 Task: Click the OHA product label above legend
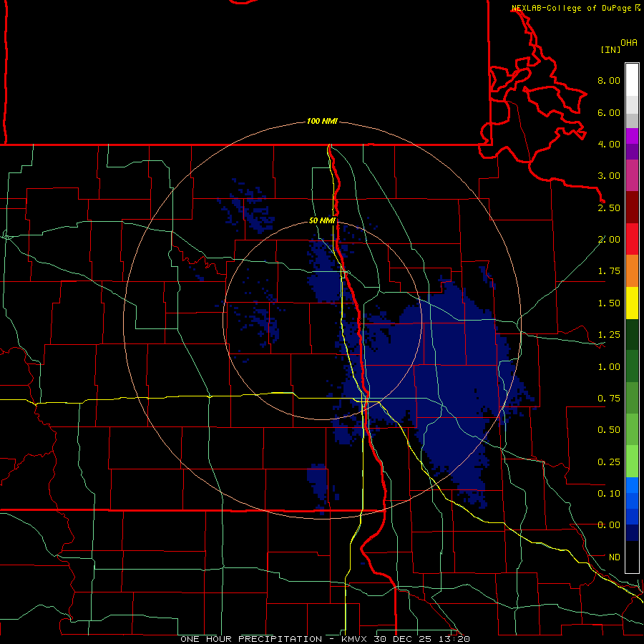(x=629, y=43)
